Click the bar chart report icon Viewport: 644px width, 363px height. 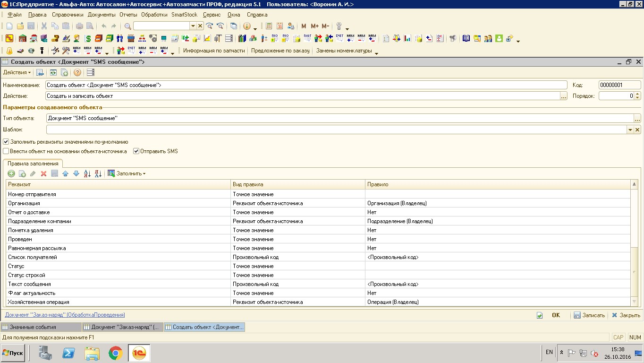tap(407, 38)
